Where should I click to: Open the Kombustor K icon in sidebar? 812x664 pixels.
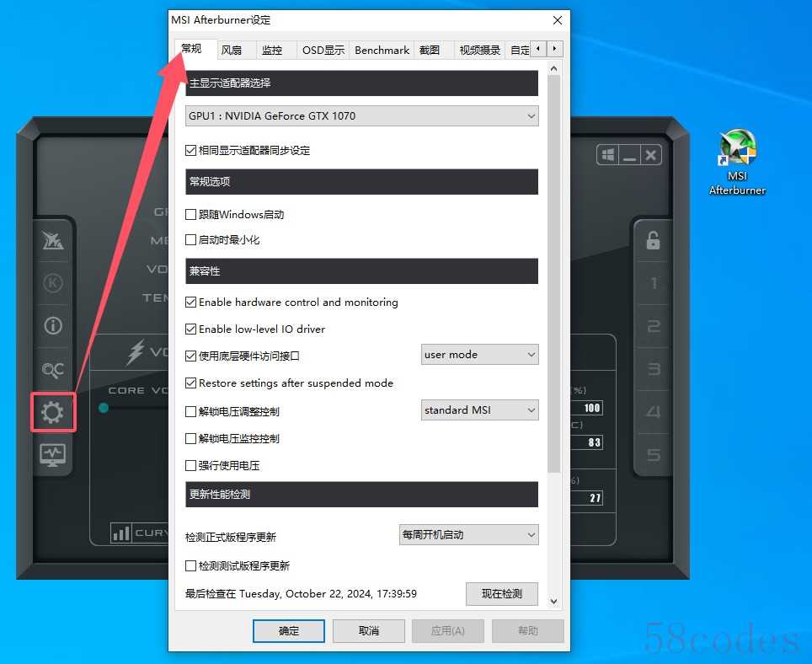pyautogui.click(x=53, y=283)
